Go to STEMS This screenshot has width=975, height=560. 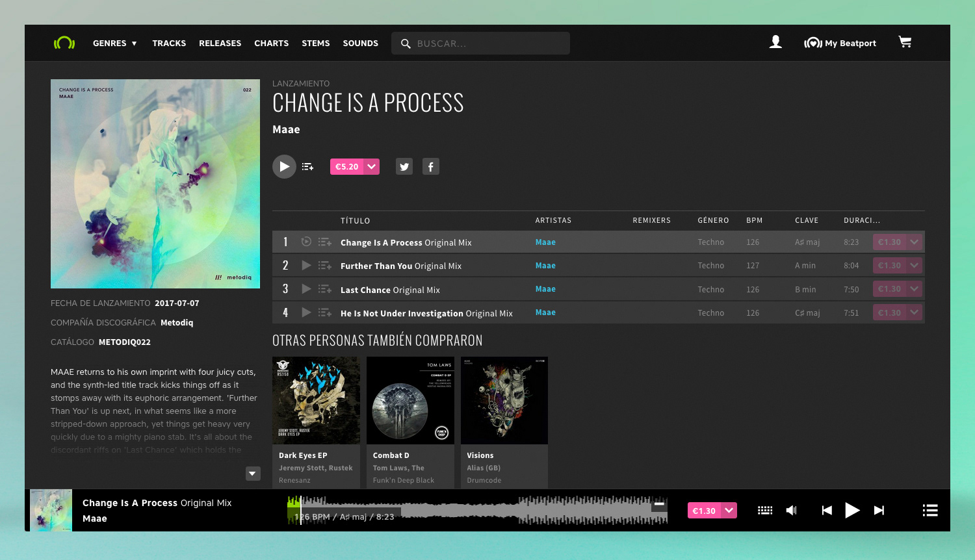[316, 44]
